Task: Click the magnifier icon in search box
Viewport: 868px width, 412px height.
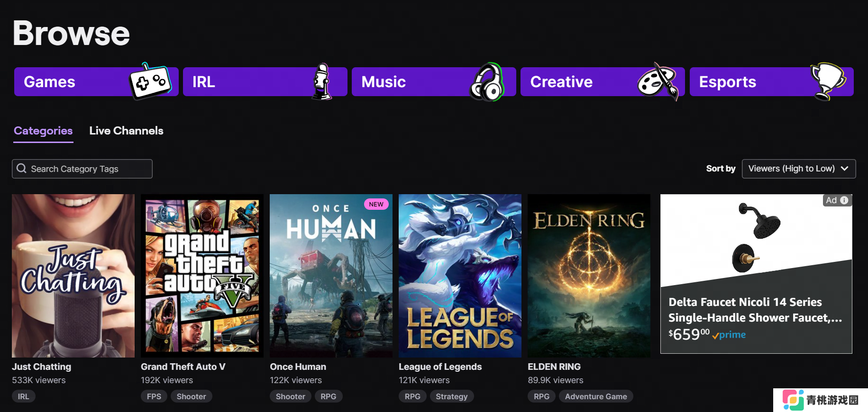Action: pos(21,168)
